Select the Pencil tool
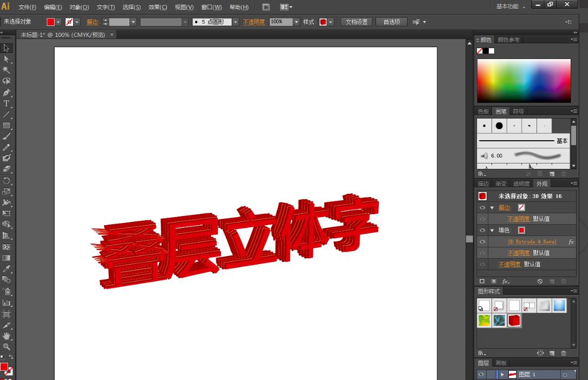The height and width of the screenshot is (380, 588). click(7, 148)
